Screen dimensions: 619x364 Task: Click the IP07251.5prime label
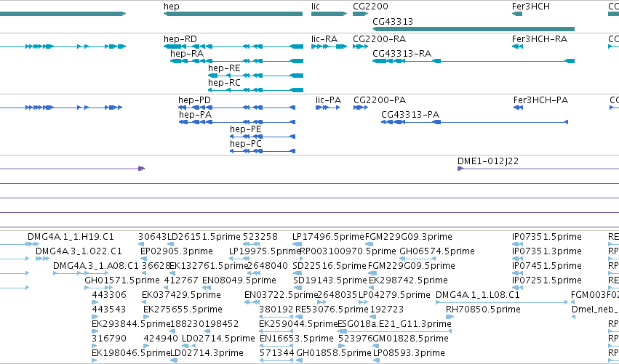click(x=547, y=280)
